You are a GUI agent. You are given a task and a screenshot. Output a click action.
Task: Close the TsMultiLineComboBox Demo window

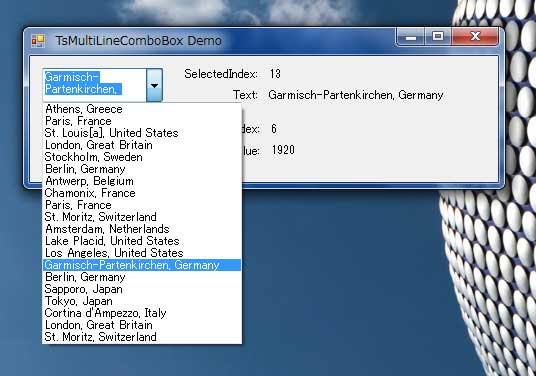click(475, 37)
